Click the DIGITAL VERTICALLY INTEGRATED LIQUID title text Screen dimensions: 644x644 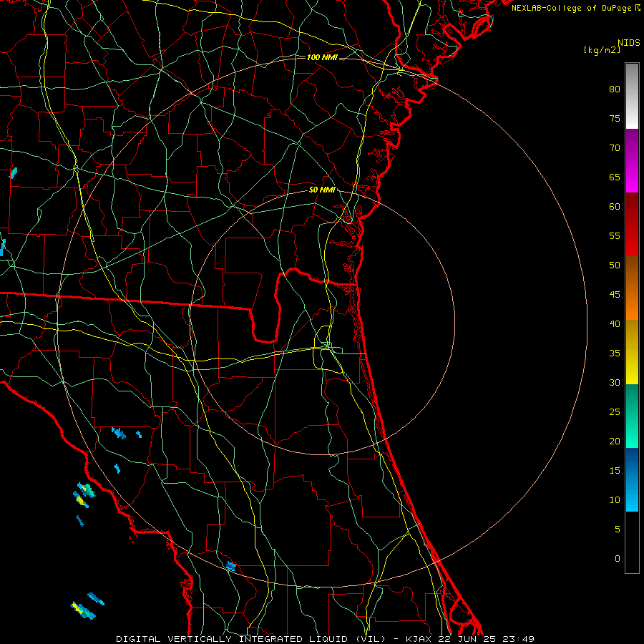[x=233, y=639]
